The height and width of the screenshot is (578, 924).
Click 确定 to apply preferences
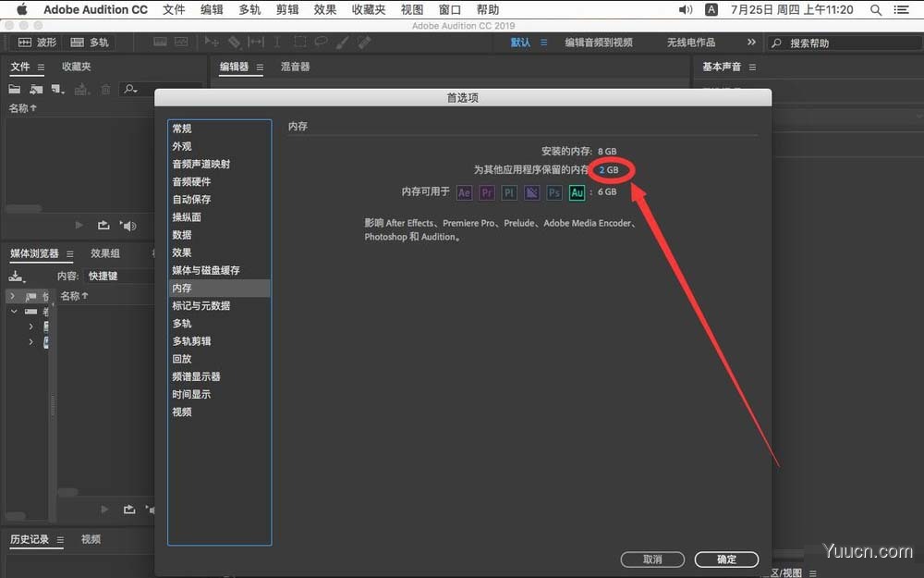pyautogui.click(x=726, y=559)
